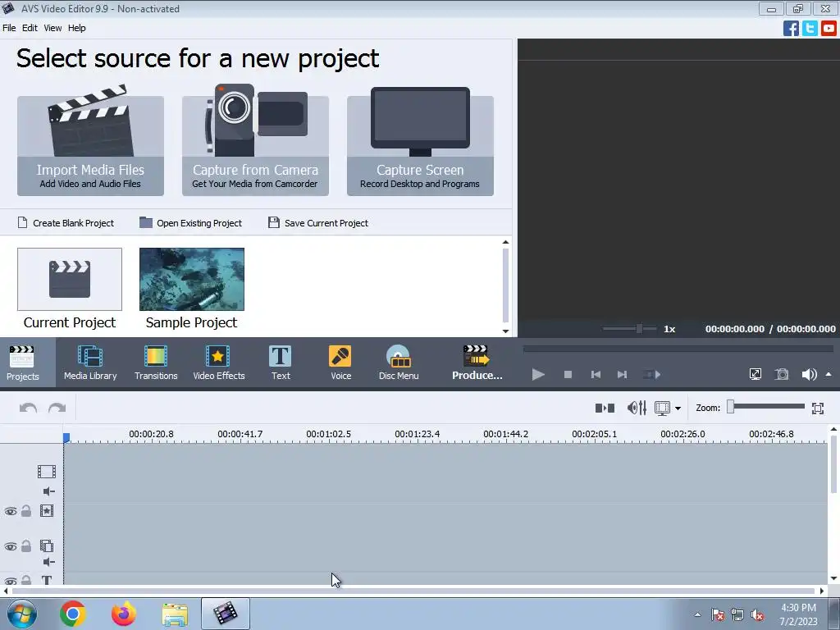Screen dimensions: 840x630
Task: Open the timeline view dropdown arrow
Action: 678,409
